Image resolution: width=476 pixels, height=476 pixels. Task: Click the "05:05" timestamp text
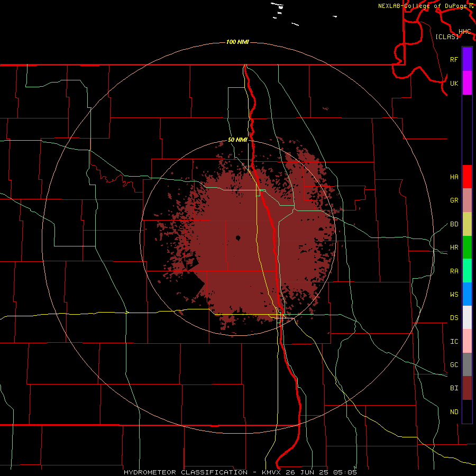tap(345, 472)
